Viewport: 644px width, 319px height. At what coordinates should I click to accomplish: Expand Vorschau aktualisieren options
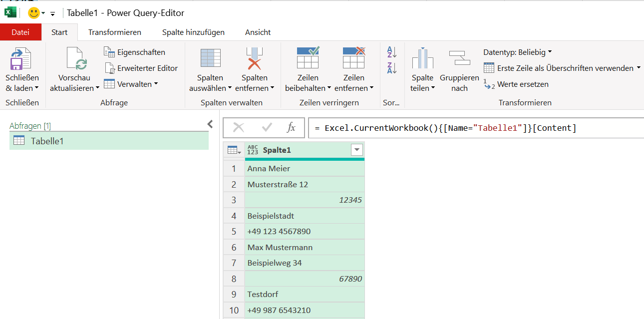(x=74, y=88)
